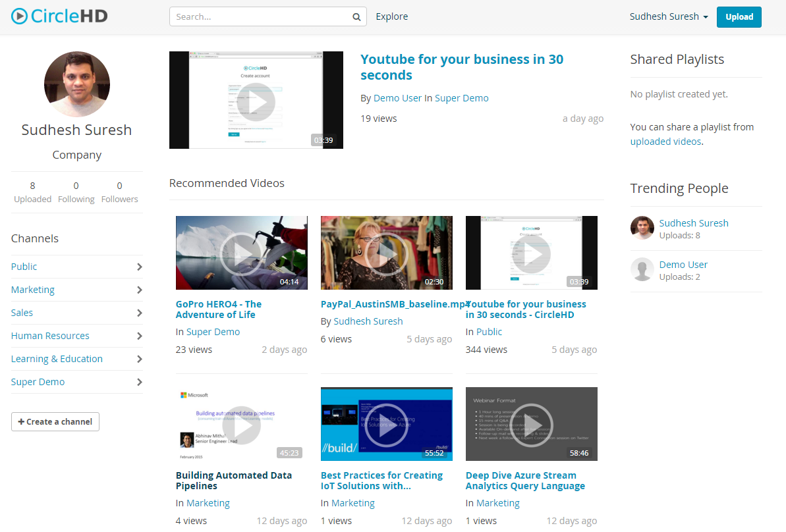Screen dimensions: 786x532
Task: Open the Marketing channel in sidebar
Action: 32,290
